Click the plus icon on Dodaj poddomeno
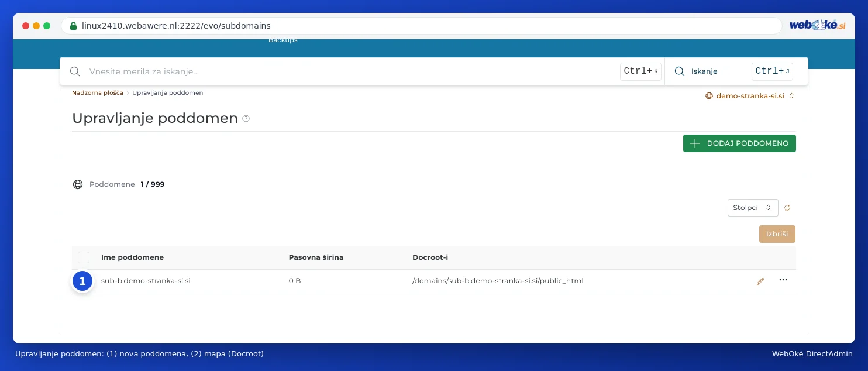Viewport: 868px width, 371px height. 695,143
